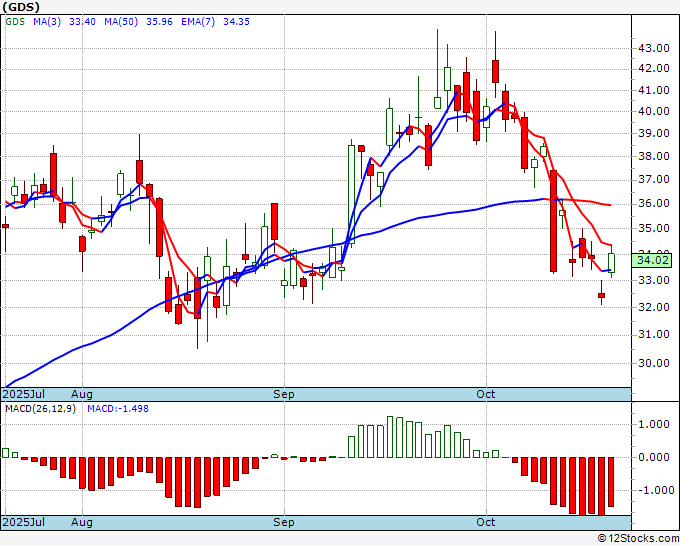Screen dimensions: 680x546
Task: Click the 37.00 price axis label
Action: pyautogui.click(x=654, y=179)
